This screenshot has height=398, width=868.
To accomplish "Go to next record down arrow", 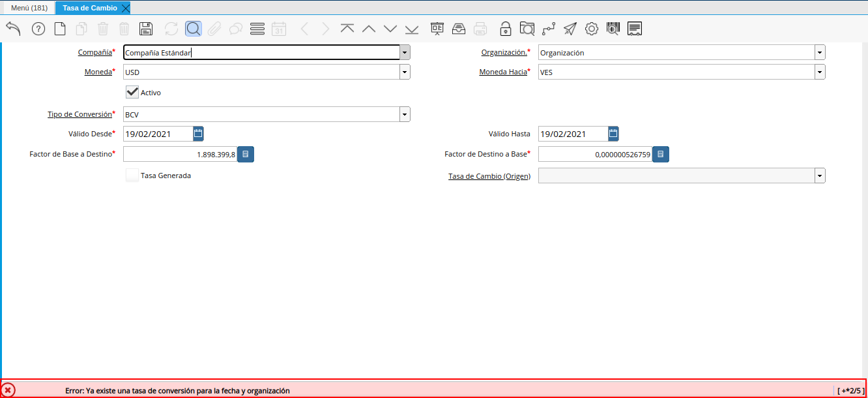I will pos(390,29).
